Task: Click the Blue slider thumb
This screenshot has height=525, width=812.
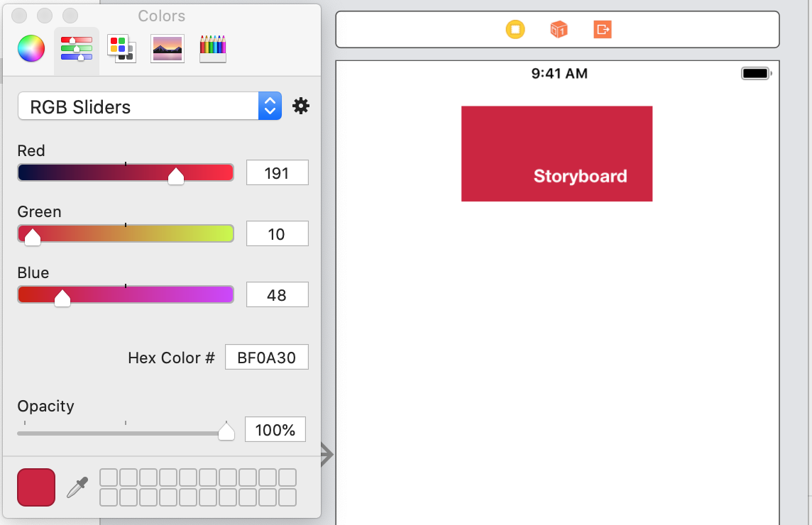Action: coord(62,298)
